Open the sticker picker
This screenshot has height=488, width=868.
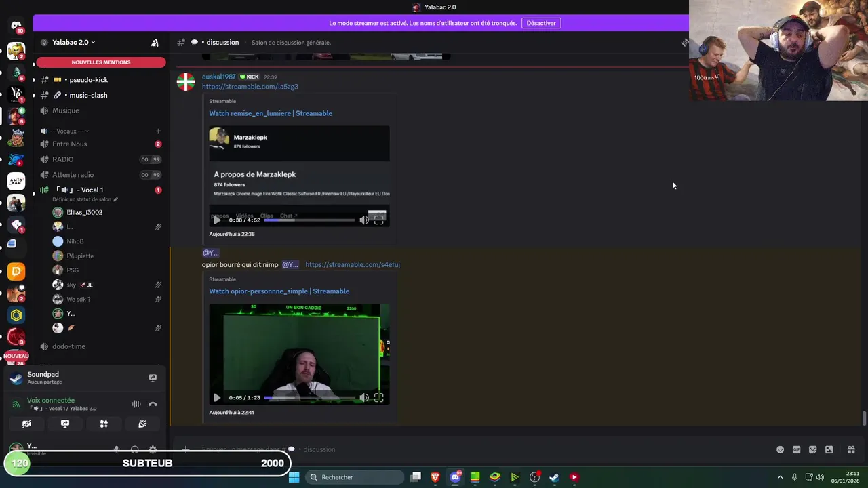[812, 449]
